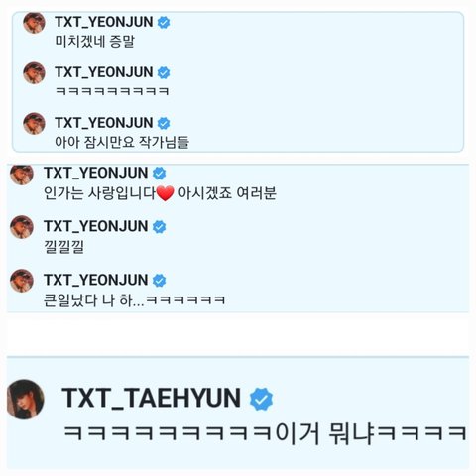The height and width of the screenshot is (476, 476).
Task: Click avatar beside 아아 잠시만요 작가님들
Action: 34,124
